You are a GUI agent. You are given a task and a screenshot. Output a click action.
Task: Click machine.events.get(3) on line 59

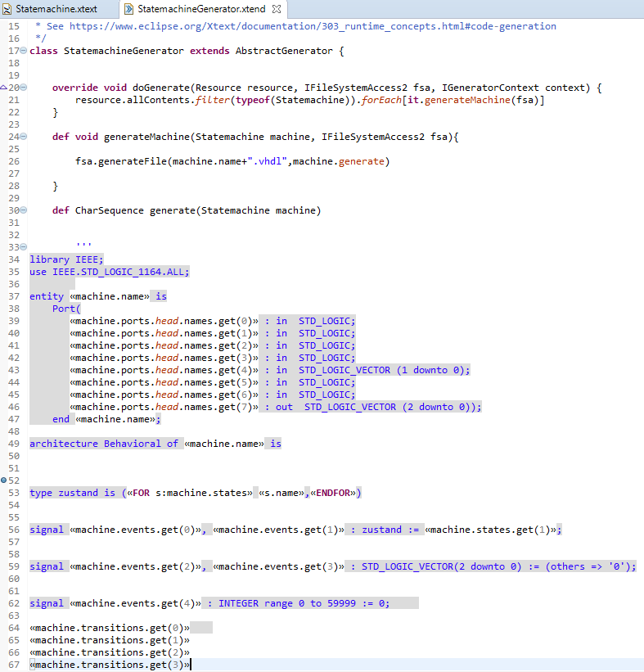(278, 566)
